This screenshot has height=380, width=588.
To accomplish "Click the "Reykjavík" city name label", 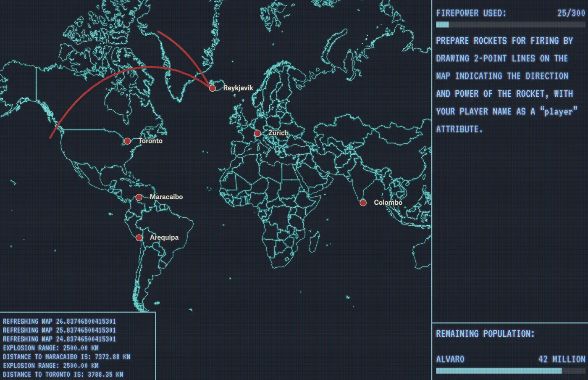I will point(238,88).
